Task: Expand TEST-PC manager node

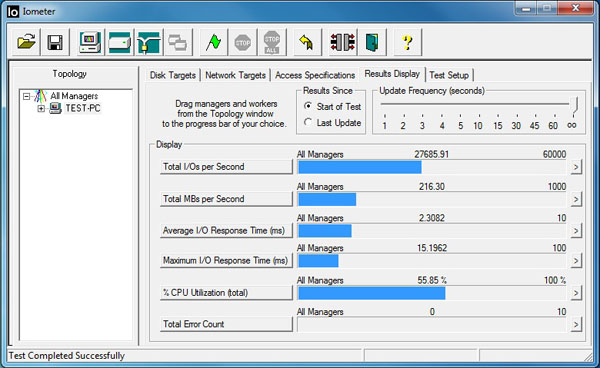Action: 41,109
